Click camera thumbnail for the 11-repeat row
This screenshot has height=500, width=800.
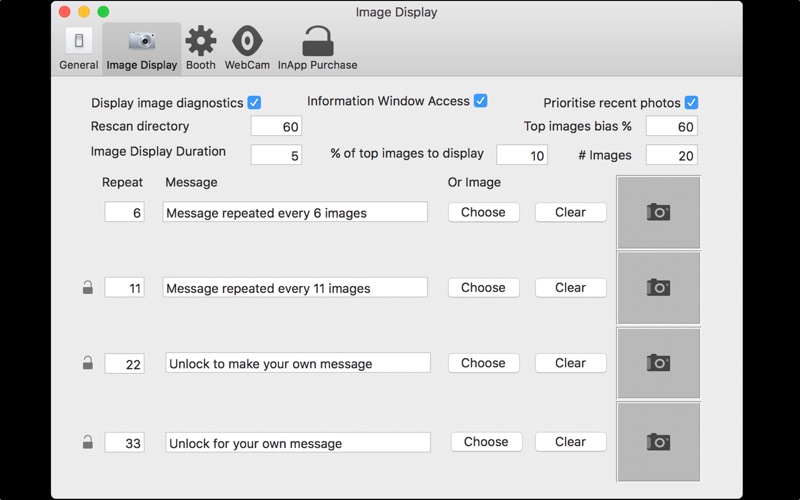[x=658, y=288]
